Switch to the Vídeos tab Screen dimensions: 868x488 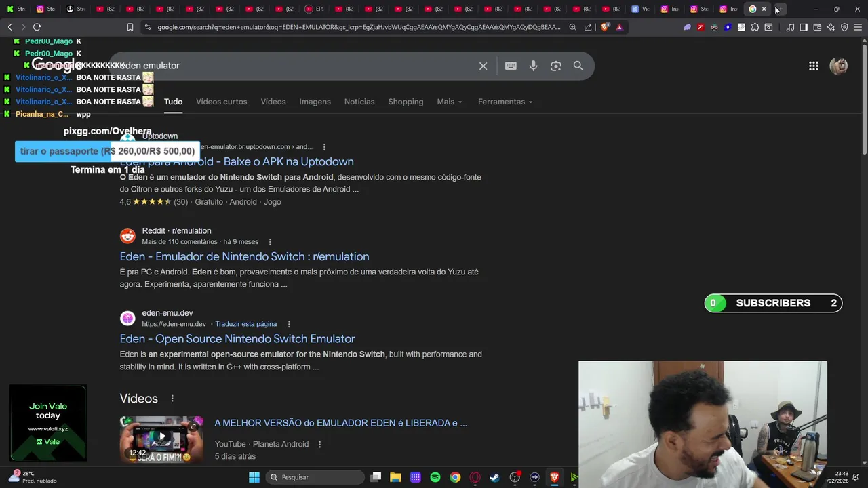point(273,102)
